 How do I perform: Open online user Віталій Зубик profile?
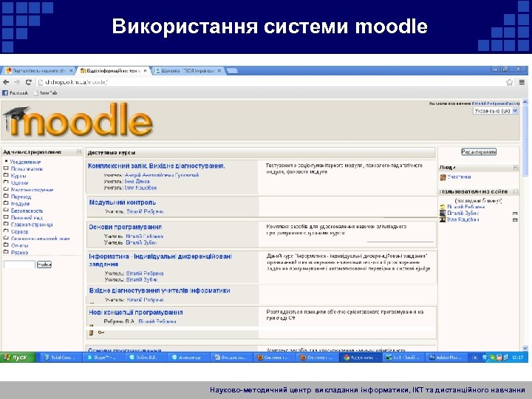pos(463,213)
